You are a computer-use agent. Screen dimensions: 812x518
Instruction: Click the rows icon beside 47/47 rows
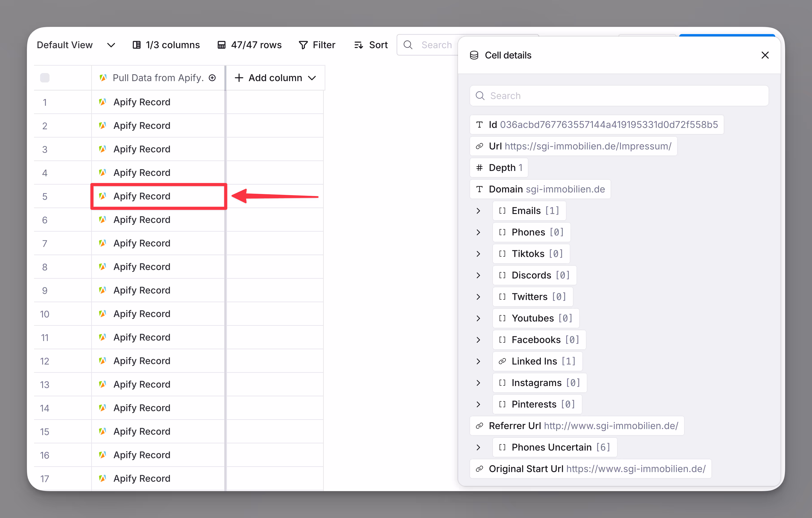[x=222, y=45]
